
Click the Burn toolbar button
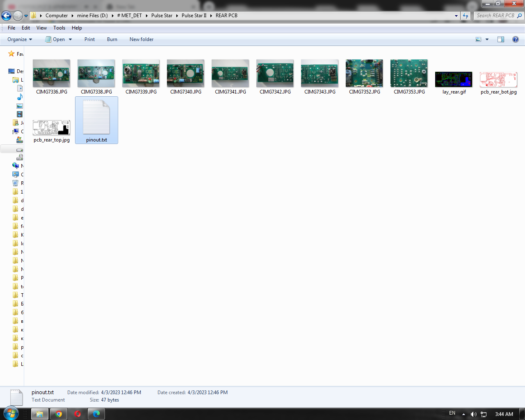[112, 39]
